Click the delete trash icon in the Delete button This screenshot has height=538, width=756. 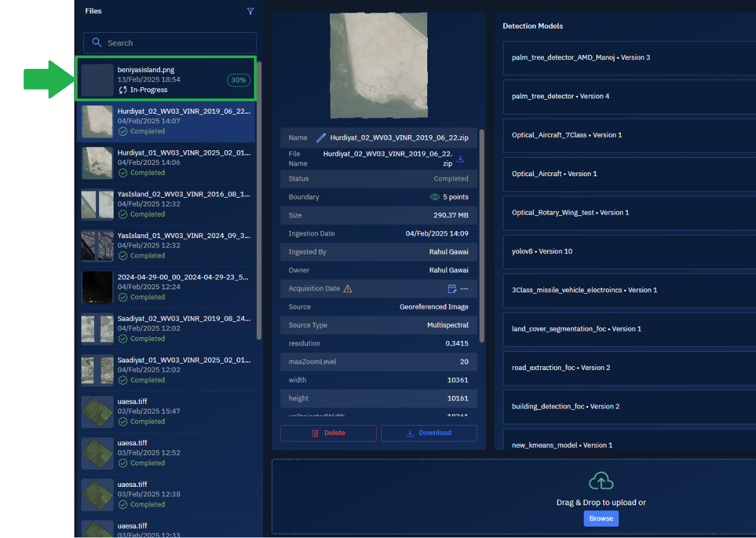pos(314,433)
